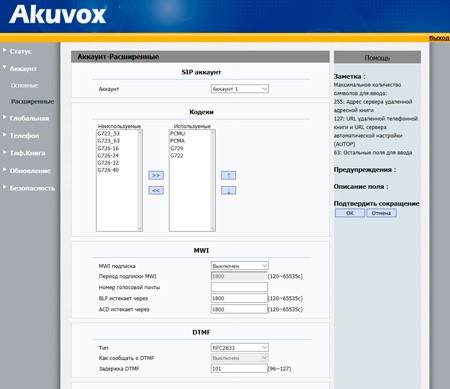Click the Задержка DTMF field
The image size is (450, 389).
click(239, 369)
